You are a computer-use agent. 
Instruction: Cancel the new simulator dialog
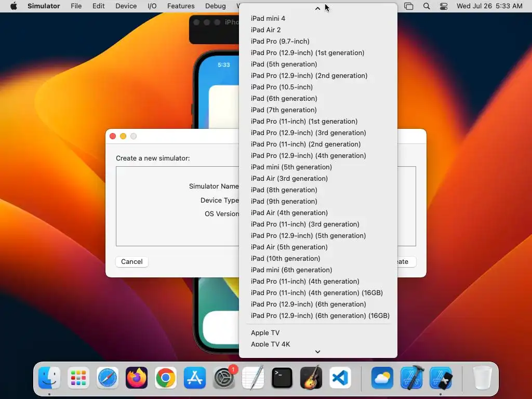pyautogui.click(x=131, y=262)
